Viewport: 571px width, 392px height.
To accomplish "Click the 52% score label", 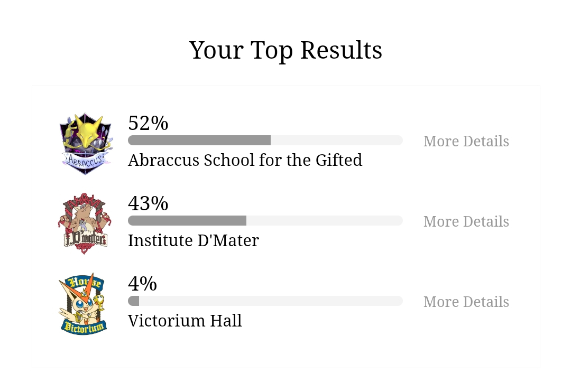I will coord(148,123).
